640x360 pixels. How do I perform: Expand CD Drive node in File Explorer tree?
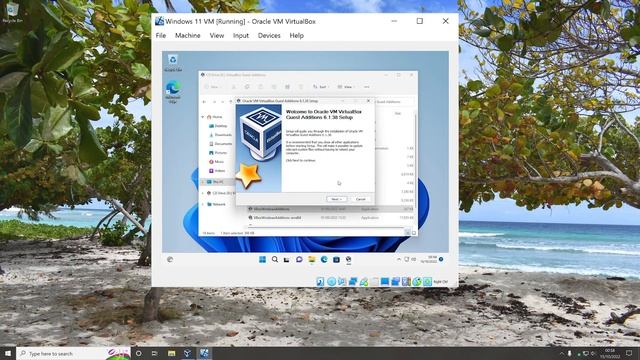[x=203, y=193]
